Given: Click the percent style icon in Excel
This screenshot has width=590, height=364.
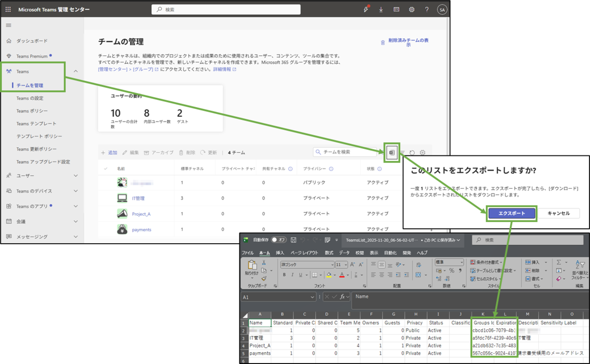Looking at the screenshot, I should click(x=452, y=271).
